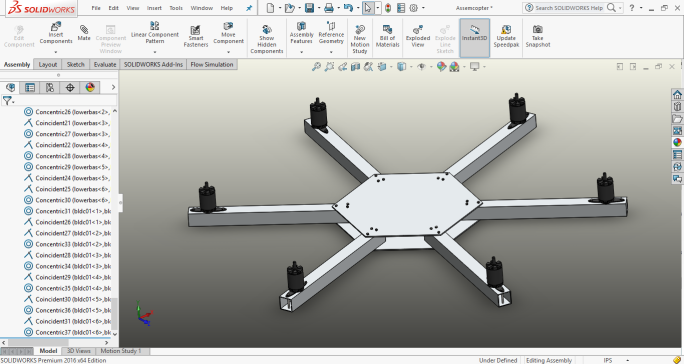Screen dimensions: 684x364
Task: Switch to the 3D Views tab
Action: pos(79,351)
